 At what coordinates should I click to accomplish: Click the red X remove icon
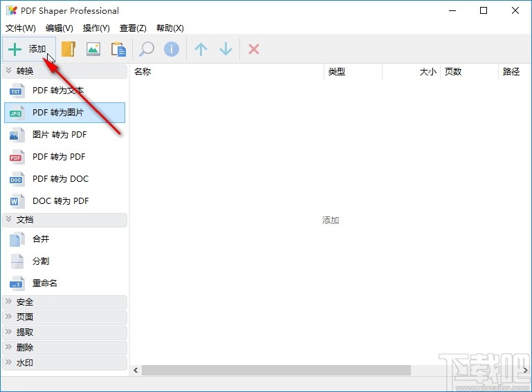(x=254, y=49)
